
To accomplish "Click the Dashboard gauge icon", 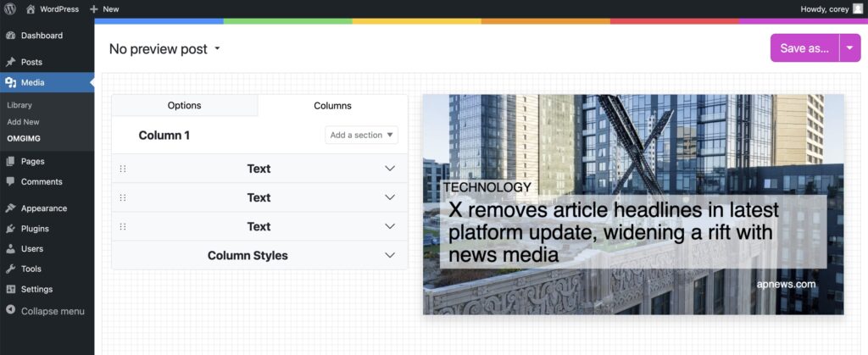I will click(x=10, y=36).
